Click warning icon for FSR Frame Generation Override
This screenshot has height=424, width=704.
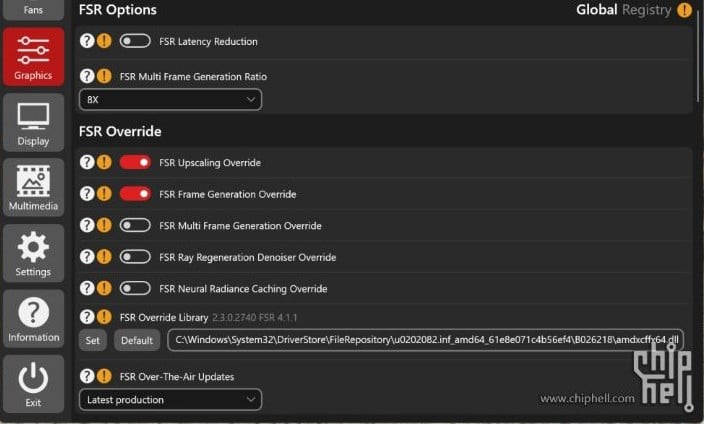point(104,194)
